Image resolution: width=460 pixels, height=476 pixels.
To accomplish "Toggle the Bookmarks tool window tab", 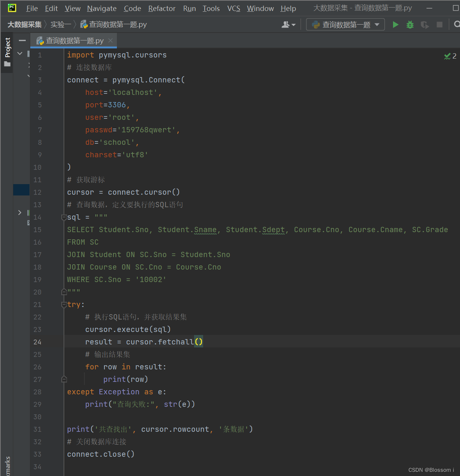I will pyautogui.click(x=7, y=466).
